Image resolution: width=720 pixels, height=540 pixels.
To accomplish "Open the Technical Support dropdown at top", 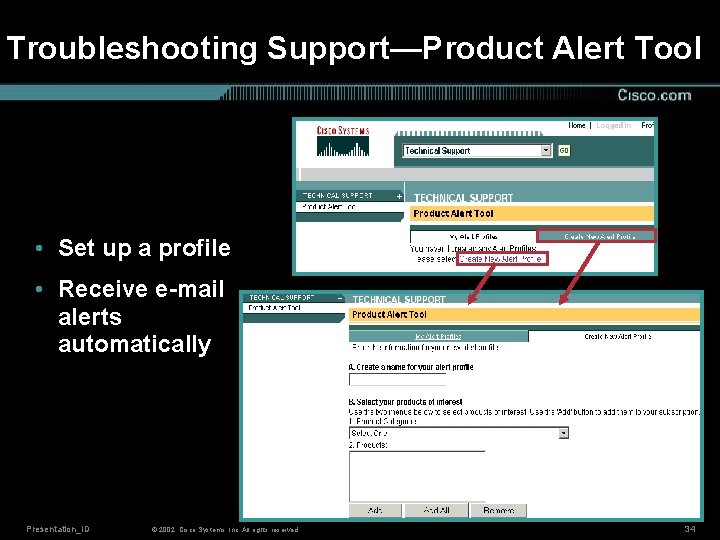I will tap(477, 151).
